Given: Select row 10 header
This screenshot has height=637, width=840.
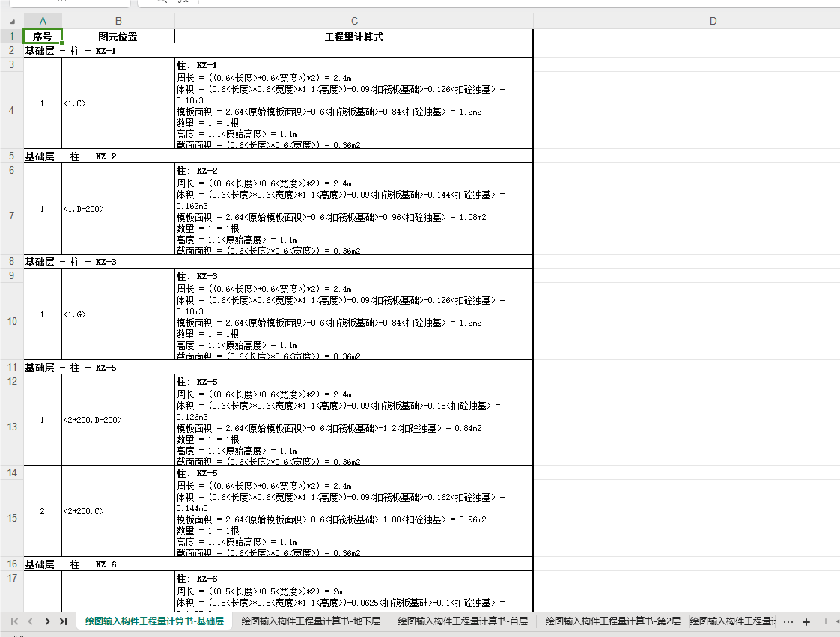Looking at the screenshot, I should point(11,321).
